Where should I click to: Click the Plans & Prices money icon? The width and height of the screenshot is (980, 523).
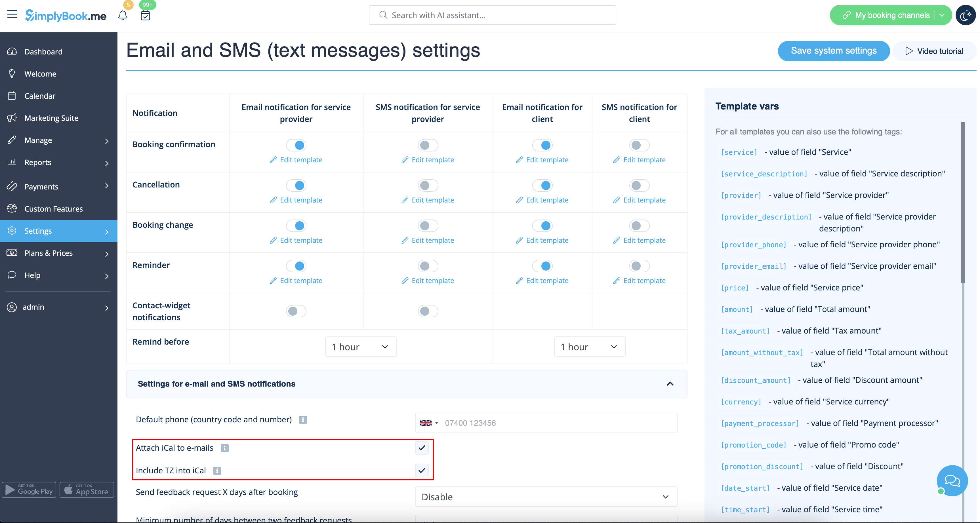[12, 252]
